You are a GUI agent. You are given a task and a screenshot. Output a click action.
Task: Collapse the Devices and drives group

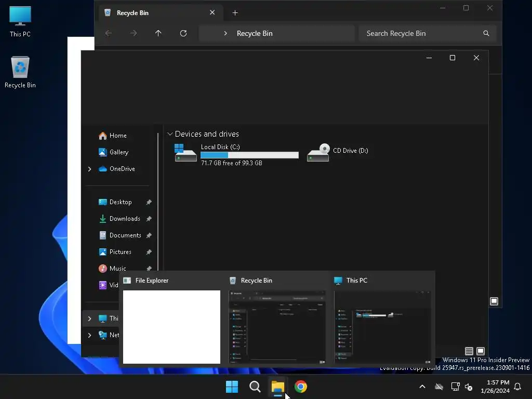point(170,134)
